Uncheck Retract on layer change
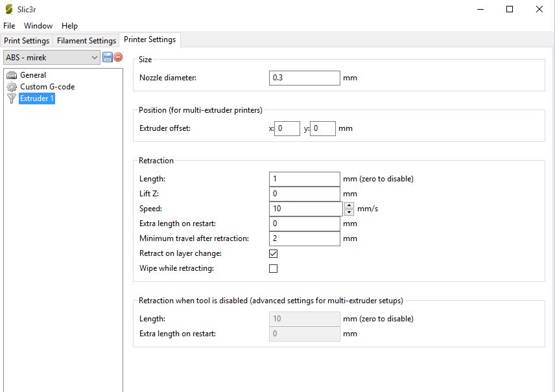This screenshot has width=555, height=392. click(x=273, y=253)
